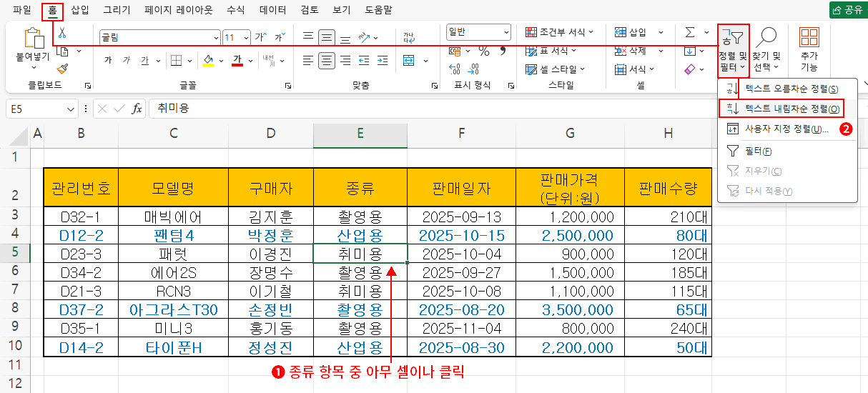868x393 pixels.
Task: Open the 파일 tab
Action: 22,10
